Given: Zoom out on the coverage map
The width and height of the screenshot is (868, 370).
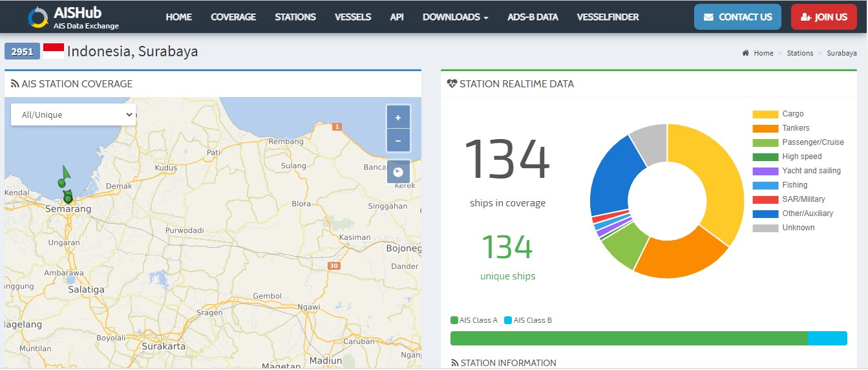Looking at the screenshot, I should click(x=398, y=140).
